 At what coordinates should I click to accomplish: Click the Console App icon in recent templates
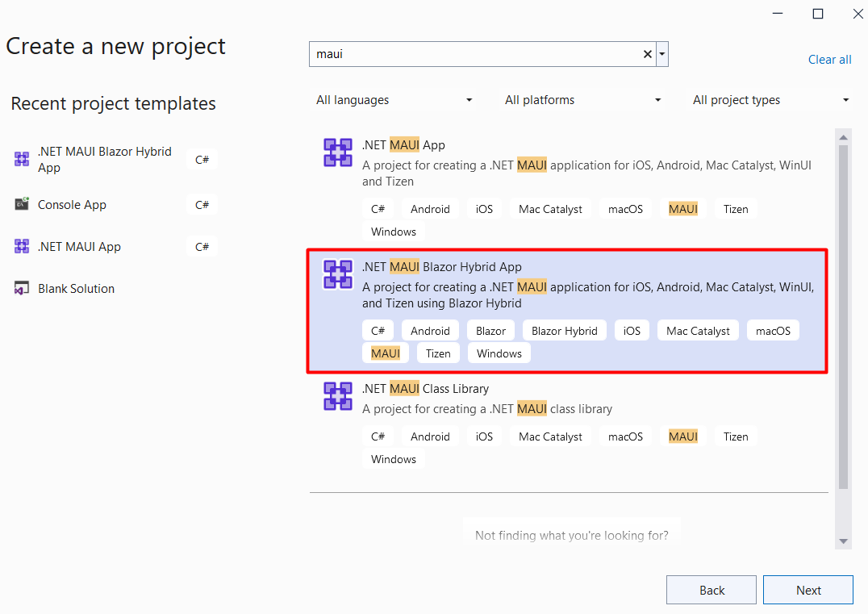click(x=22, y=204)
